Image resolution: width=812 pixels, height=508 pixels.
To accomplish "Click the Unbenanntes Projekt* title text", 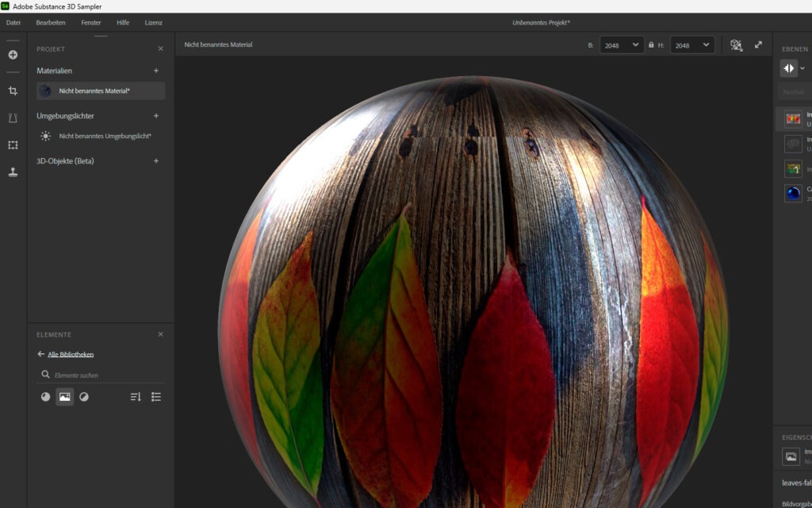I will tap(541, 22).
